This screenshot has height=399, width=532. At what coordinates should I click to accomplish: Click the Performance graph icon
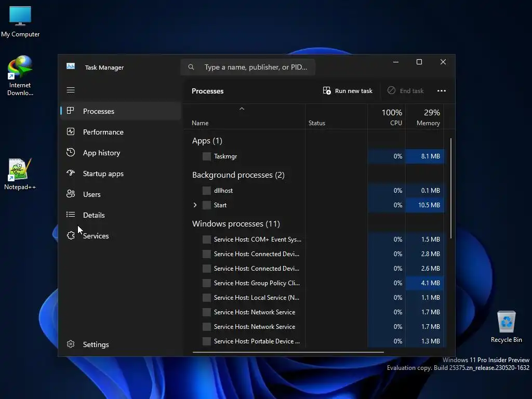(71, 131)
